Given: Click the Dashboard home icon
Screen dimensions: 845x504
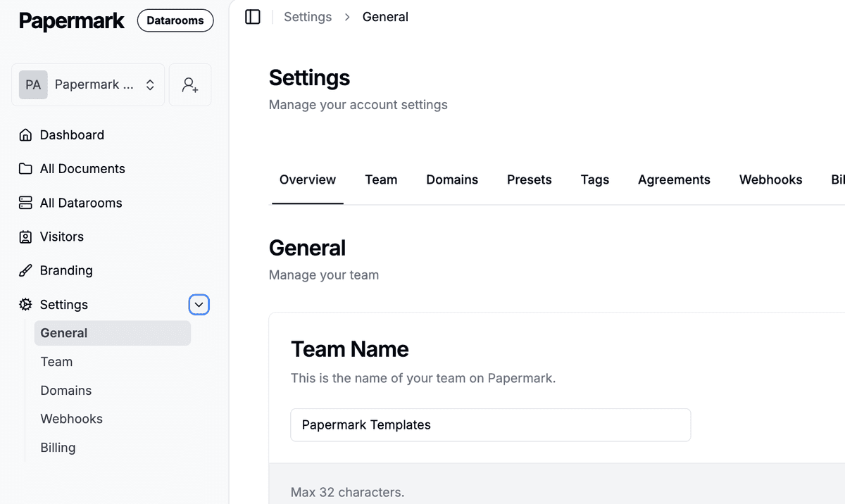Looking at the screenshot, I should coord(25,135).
